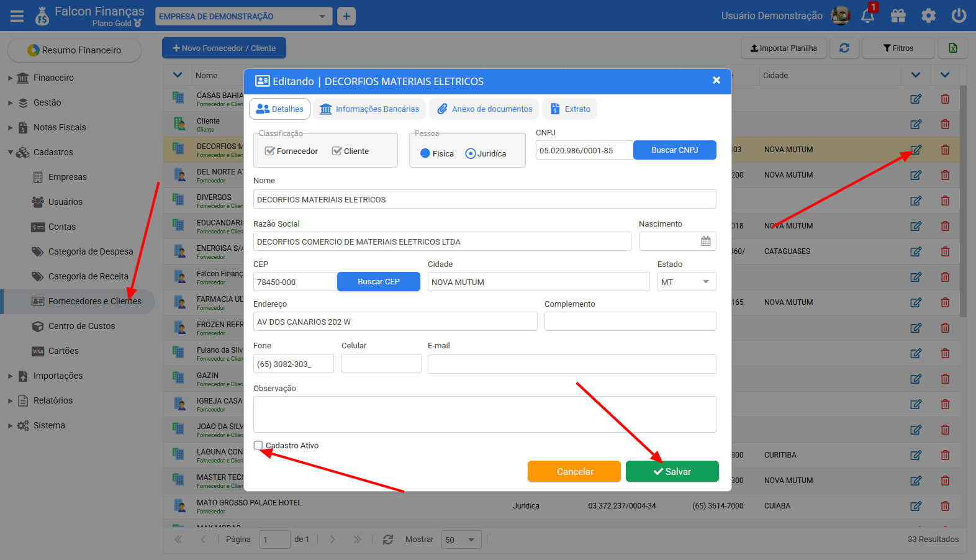This screenshot has width=976, height=560.
Task: Open calendar picker in Nascimento field
Action: 706,242
